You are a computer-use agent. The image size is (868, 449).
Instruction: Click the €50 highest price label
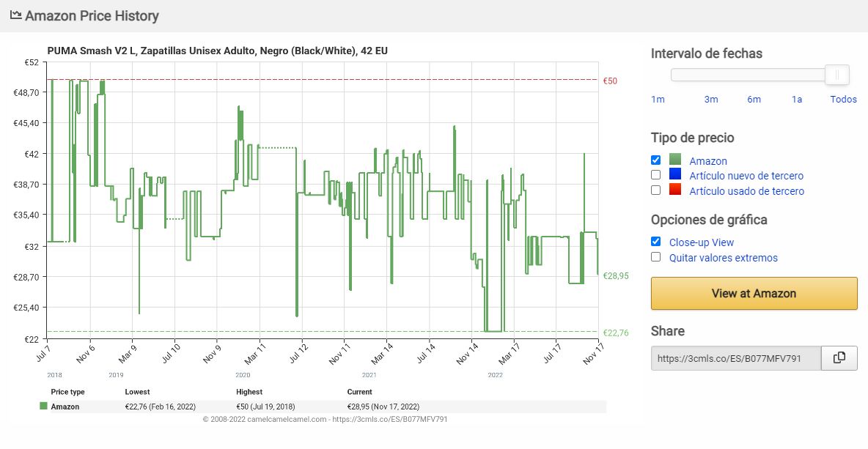pyautogui.click(x=610, y=81)
